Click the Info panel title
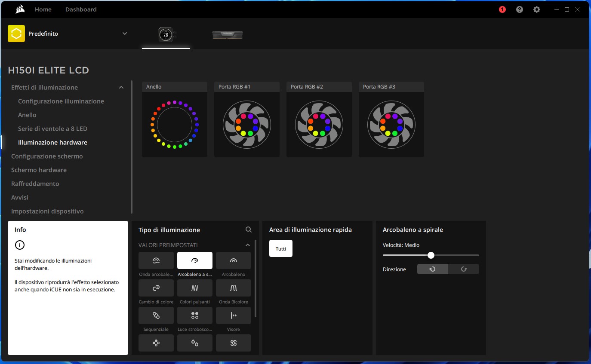Image resolution: width=591 pixels, height=364 pixels. pyautogui.click(x=20, y=229)
